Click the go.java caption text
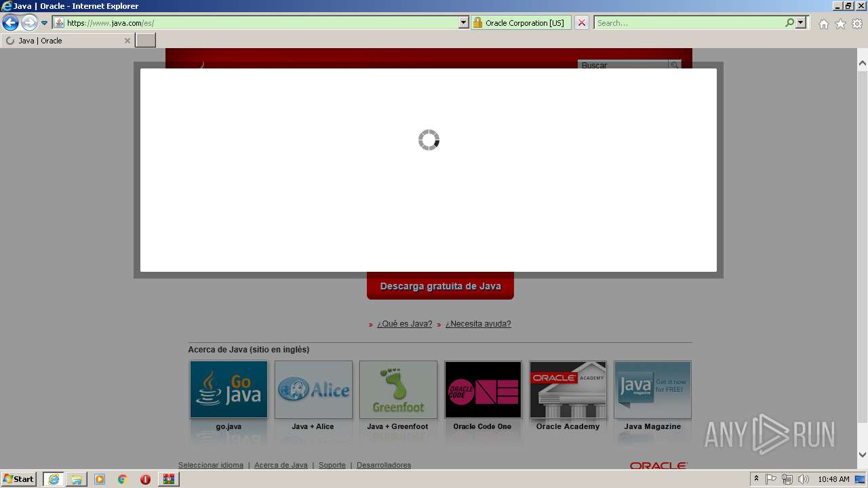868x488 pixels. 229,426
